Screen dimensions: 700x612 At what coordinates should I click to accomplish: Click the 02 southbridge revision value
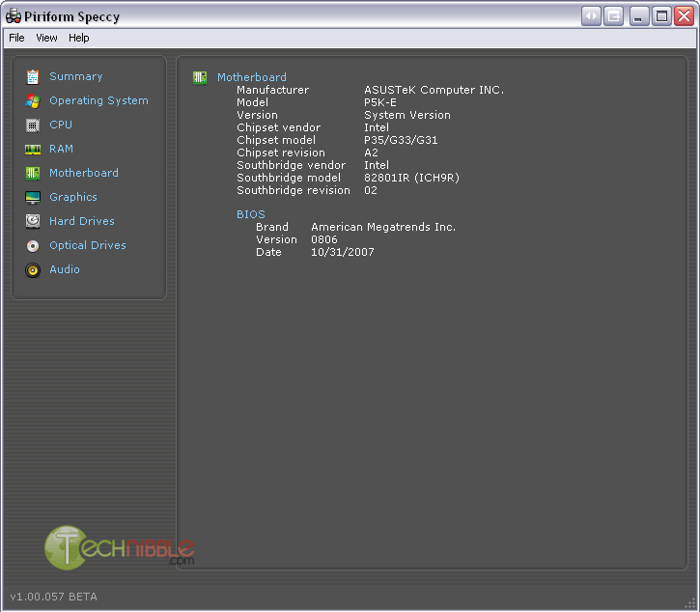click(x=371, y=190)
